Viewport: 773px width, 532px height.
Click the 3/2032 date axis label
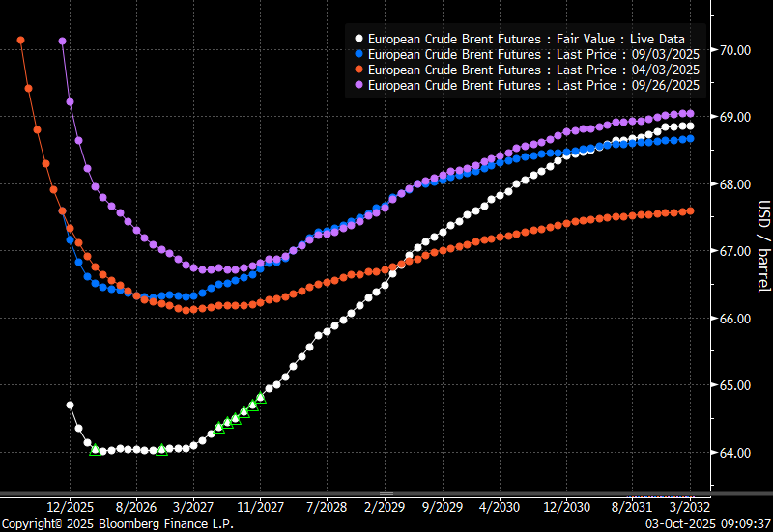click(x=692, y=506)
